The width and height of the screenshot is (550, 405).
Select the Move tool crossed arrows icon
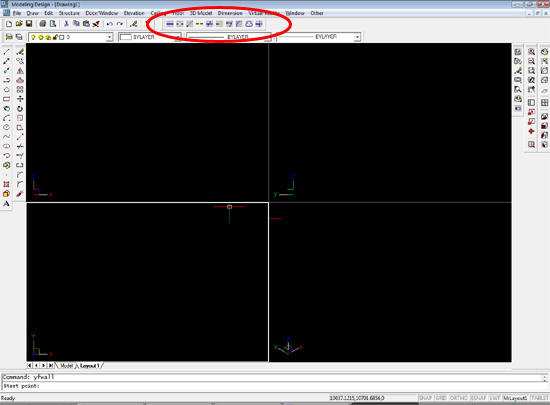[20, 99]
